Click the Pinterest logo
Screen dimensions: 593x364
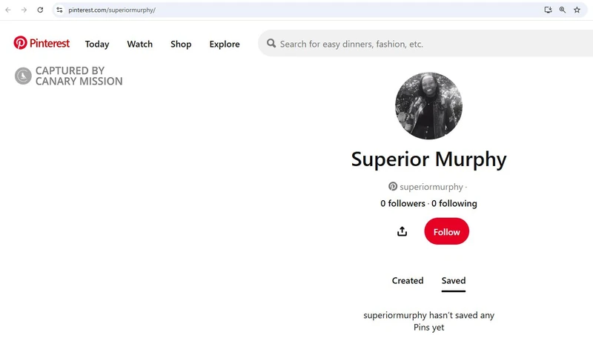click(x=42, y=43)
